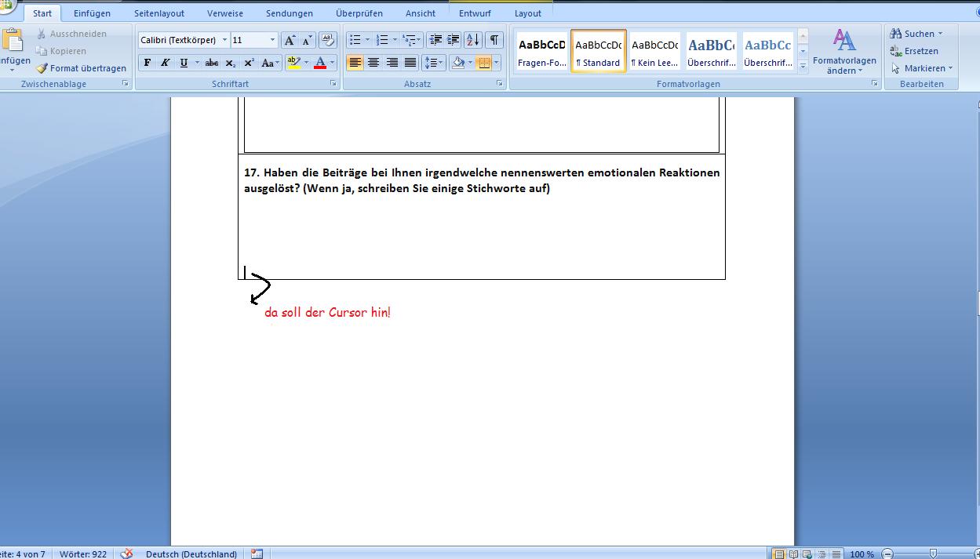Screen dimensions: 980x559
Task: Apply the Fragen-Fo... style
Action: point(541,52)
